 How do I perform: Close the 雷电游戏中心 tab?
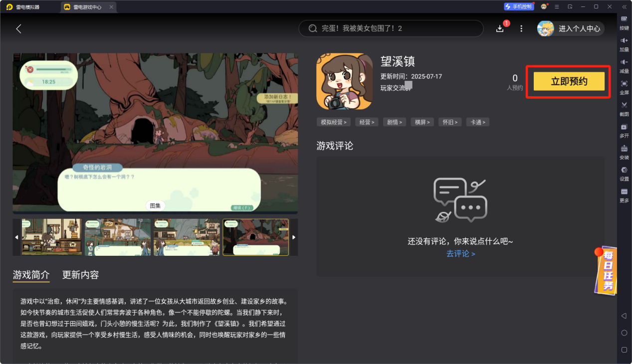[x=111, y=7]
